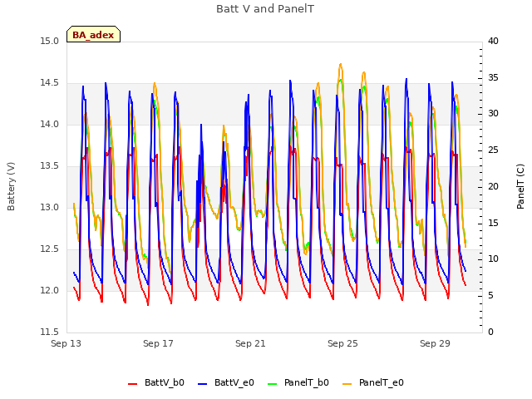Click the 10 right axis tick label

coord(493,259)
